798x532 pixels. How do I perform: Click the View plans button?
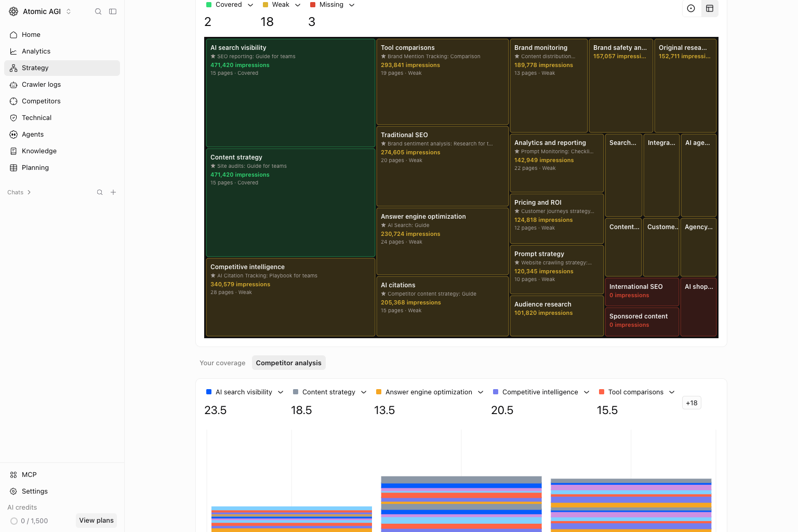pyautogui.click(x=96, y=521)
